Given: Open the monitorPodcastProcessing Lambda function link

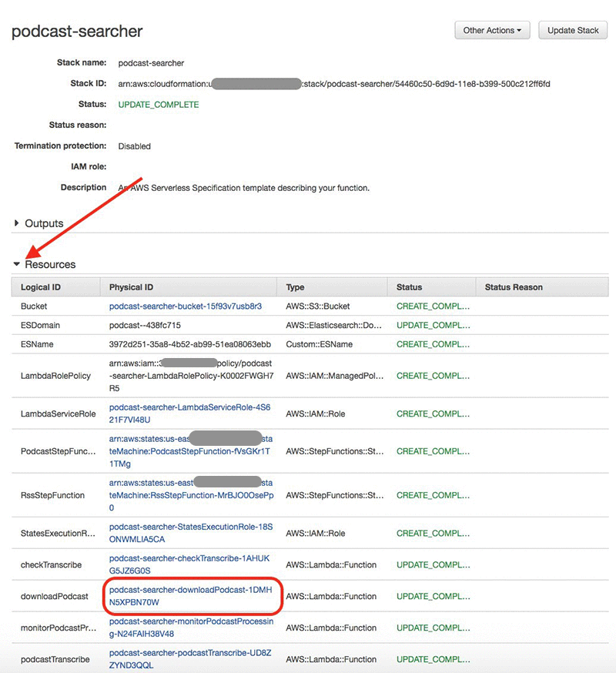Looking at the screenshot, I should (191, 628).
